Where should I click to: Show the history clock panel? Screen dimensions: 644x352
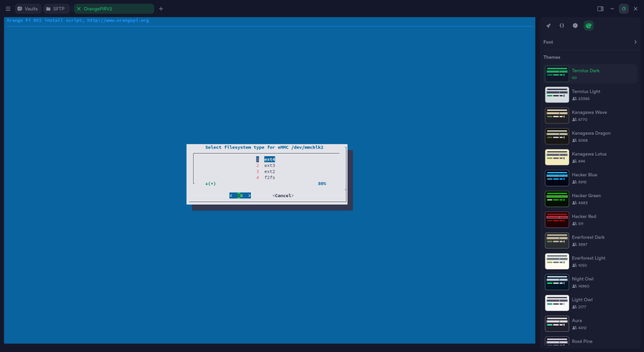pos(575,26)
